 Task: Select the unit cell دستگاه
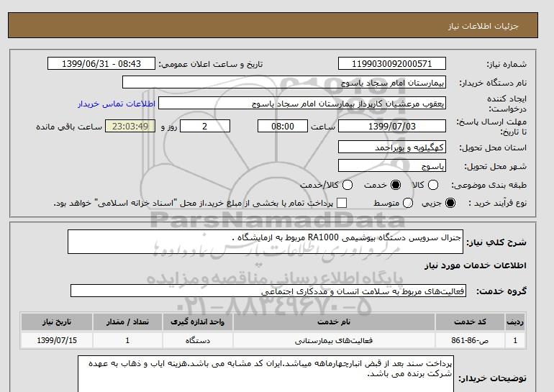198,340
